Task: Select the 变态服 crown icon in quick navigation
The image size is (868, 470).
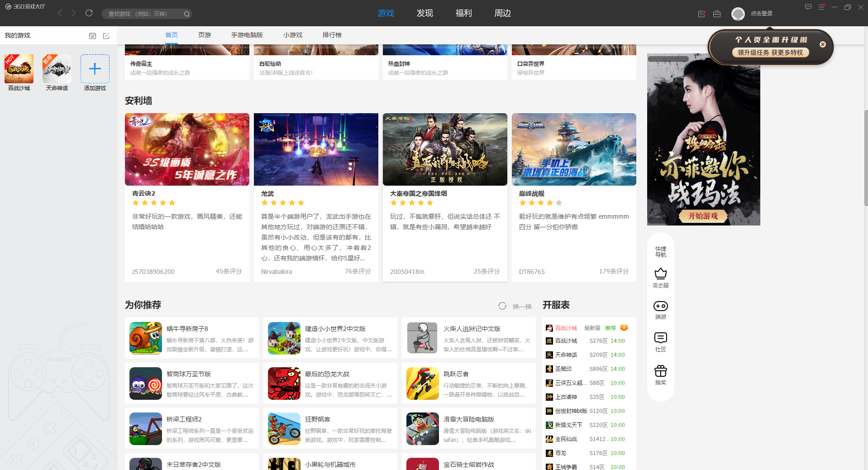Action: click(660, 273)
